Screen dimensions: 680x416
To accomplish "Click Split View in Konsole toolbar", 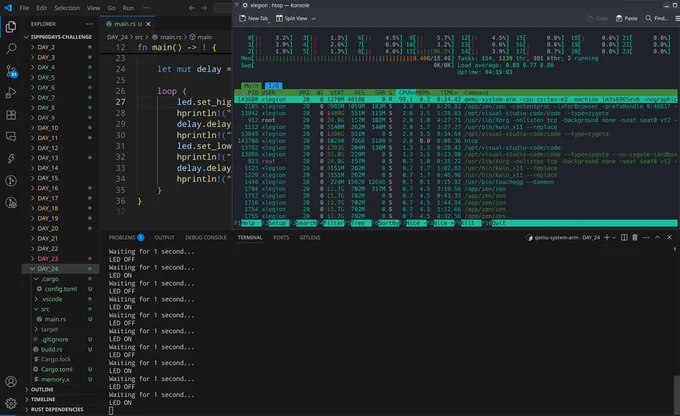I will [x=292, y=18].
